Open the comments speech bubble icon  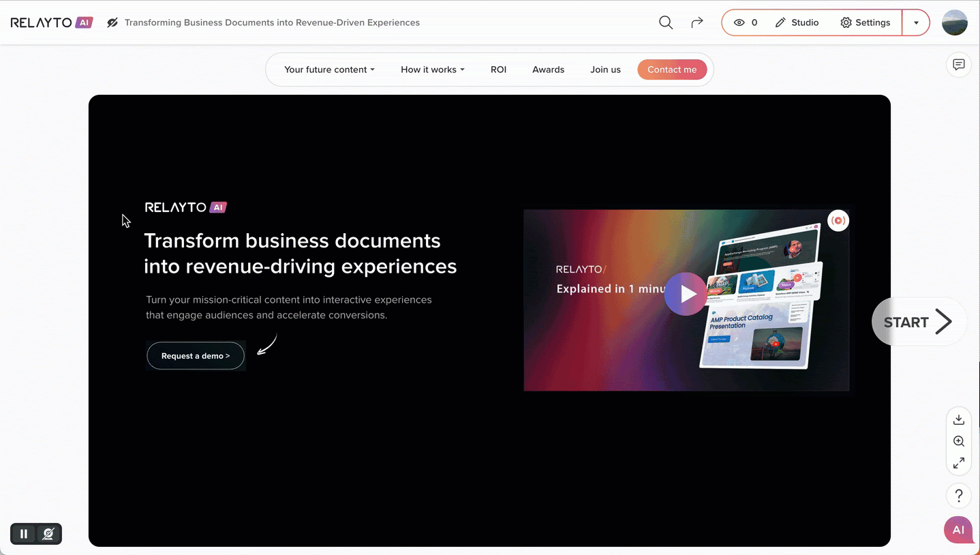tap(958, 65)
